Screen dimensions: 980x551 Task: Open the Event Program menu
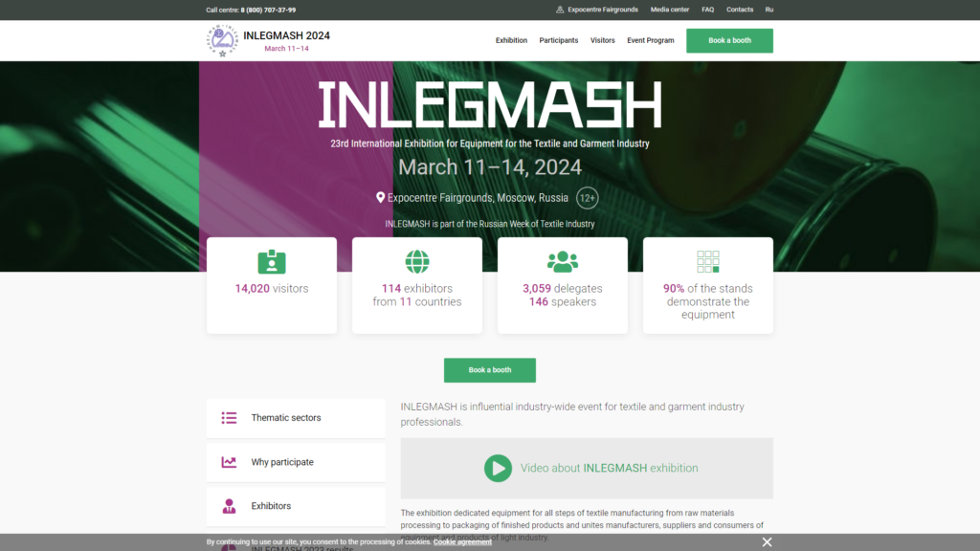tap(651, 40)
